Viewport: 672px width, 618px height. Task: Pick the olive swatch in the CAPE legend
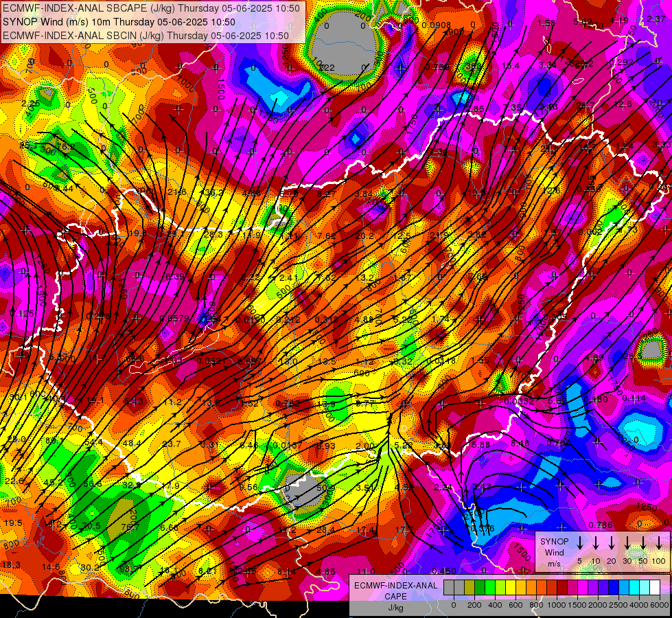point(470,588)
